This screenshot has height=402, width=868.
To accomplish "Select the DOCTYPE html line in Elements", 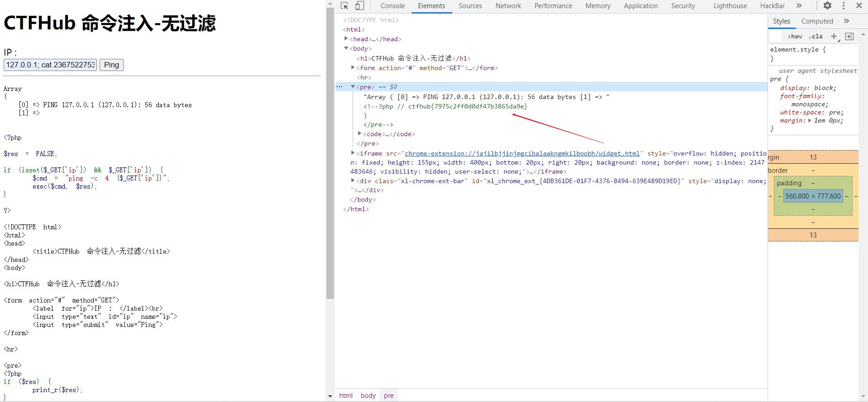I will [x=371, y=20].
